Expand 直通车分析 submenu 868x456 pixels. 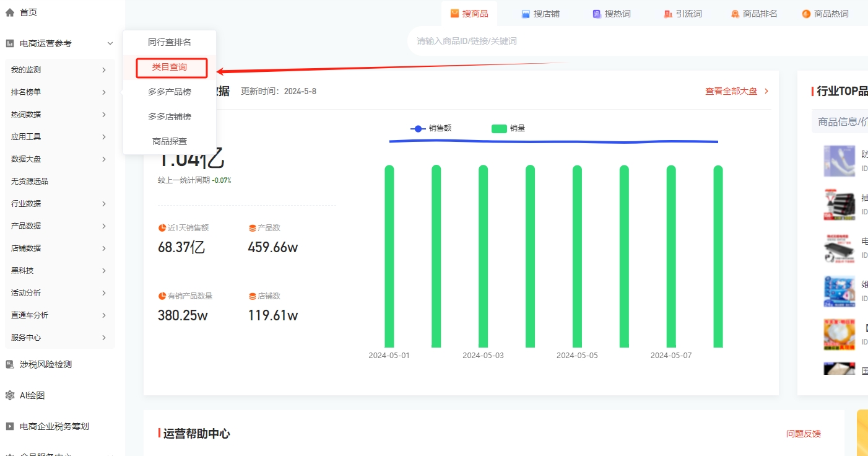[104, 315]
